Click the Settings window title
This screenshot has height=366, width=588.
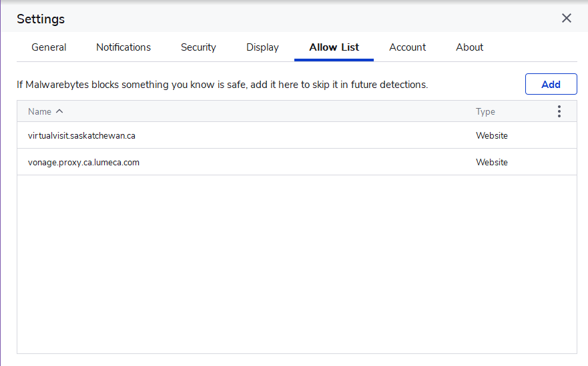[x=41, y=19]
